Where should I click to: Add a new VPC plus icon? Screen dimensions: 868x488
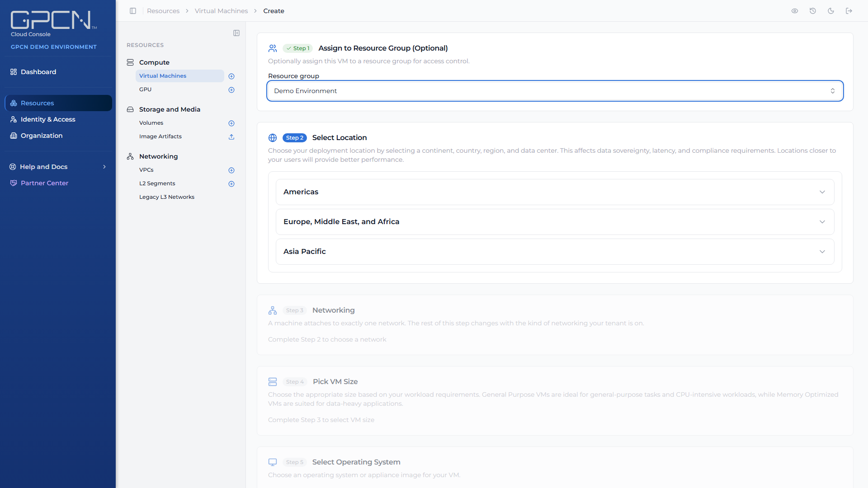click(231, 170)
